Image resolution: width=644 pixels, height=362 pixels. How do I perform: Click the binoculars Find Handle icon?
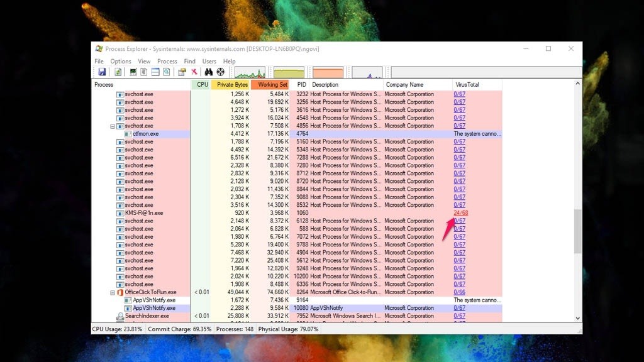pos(209,72)
